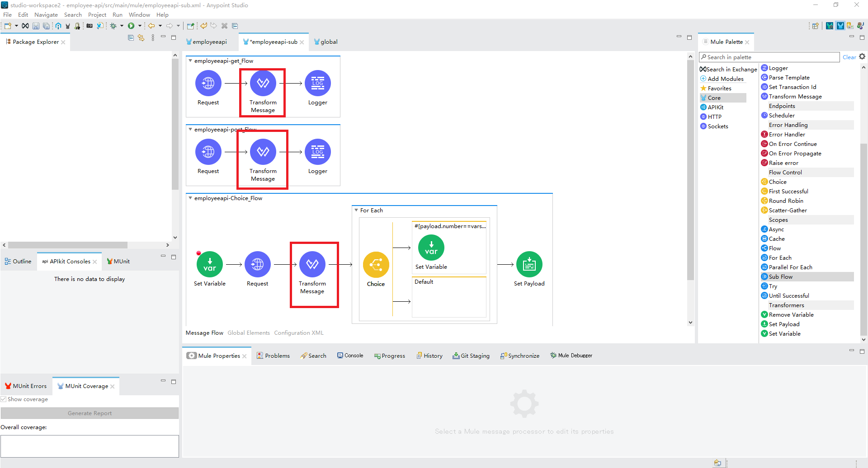Screen dimensions: 868x468
Task: Open the Git perspective icon top-right
Action: [x=850, y=26]
